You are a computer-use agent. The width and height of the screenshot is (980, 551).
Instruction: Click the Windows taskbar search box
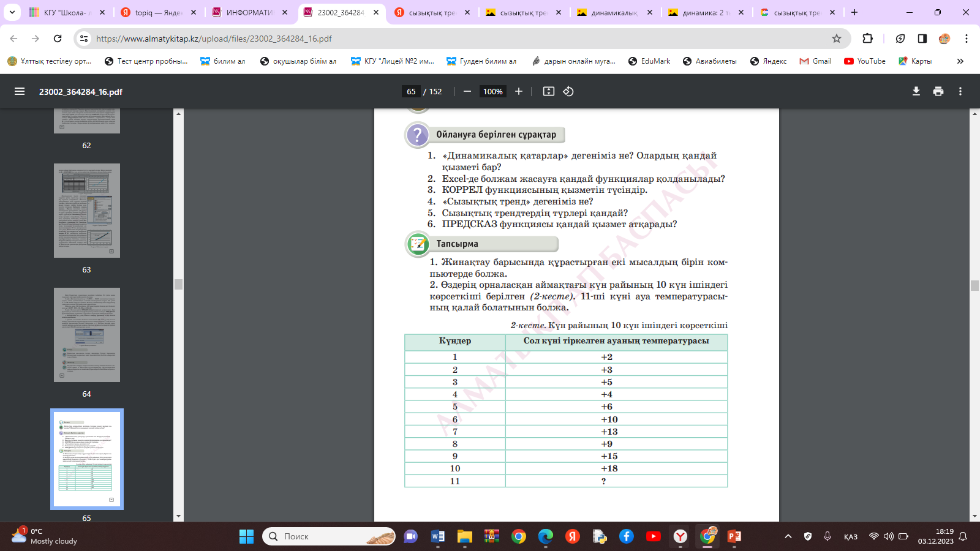tap(329, 536)
